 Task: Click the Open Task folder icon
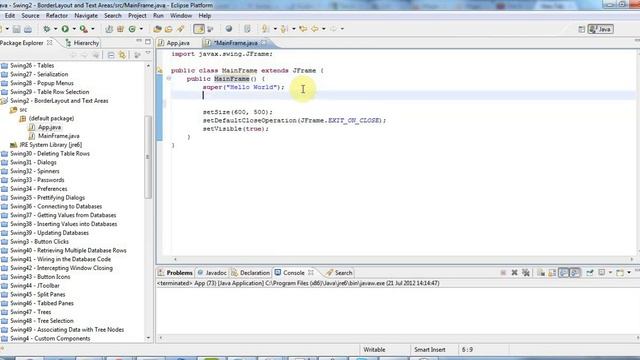(x=169, y=29)
